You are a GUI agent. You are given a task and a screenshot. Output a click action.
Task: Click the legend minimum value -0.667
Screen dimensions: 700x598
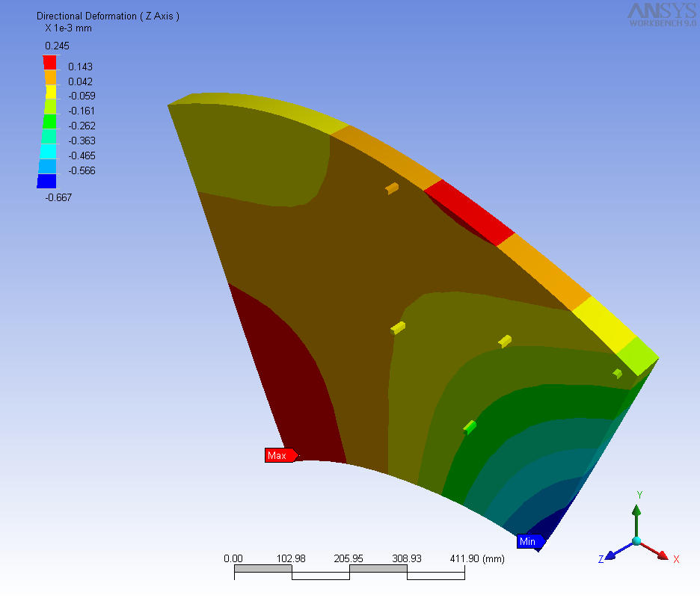[x=58, y=197]
